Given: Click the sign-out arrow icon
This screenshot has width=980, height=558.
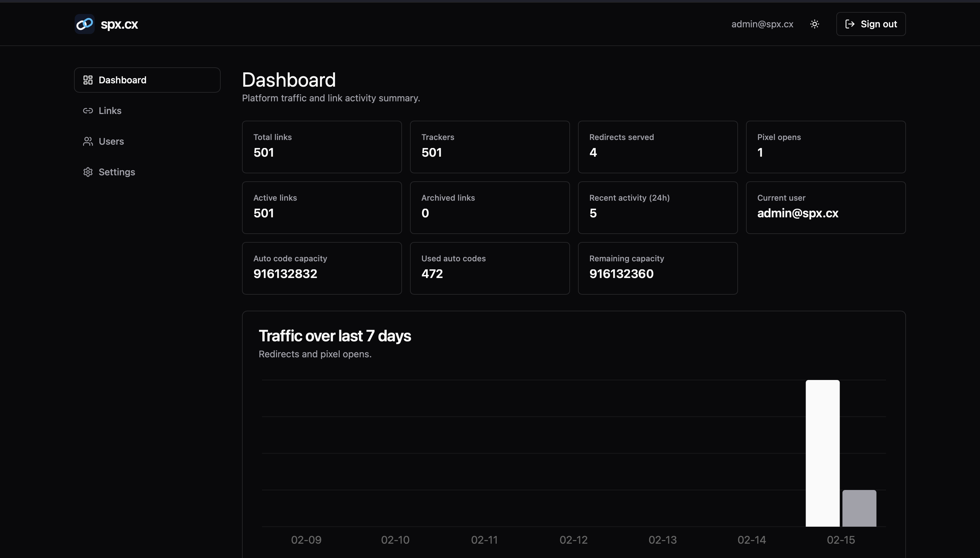Looking at the screenshot, I should [x=850, y=24].
